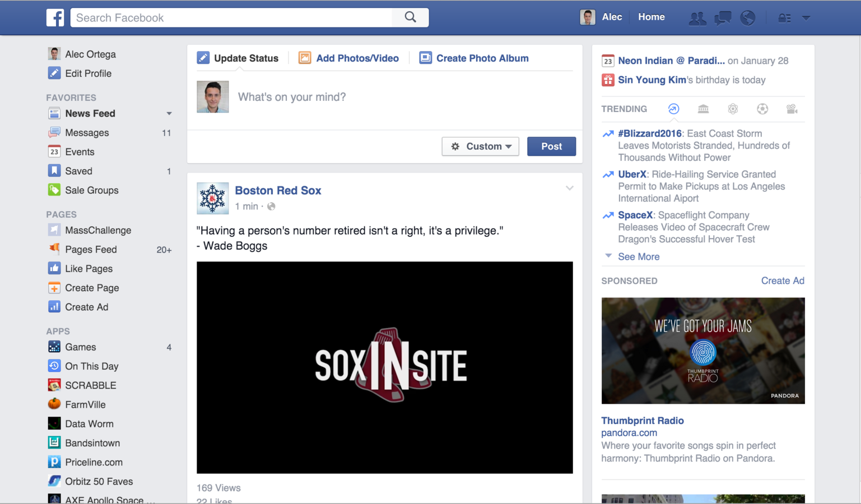
Task: Open Sin Young Kim birthday link
Action: (652, 80)
